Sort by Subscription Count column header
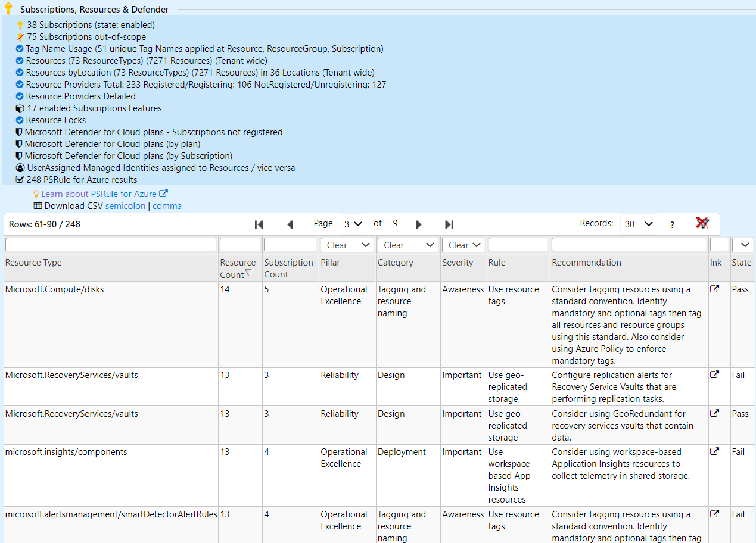This screenshot has width=756, height=543. point(288,269)
